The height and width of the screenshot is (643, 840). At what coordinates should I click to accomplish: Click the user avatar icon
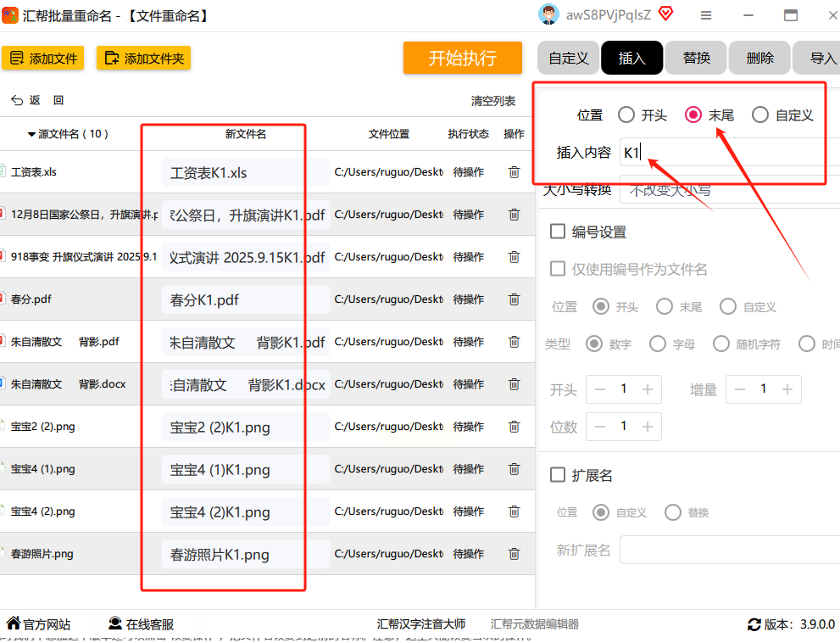tap(548, 14)
